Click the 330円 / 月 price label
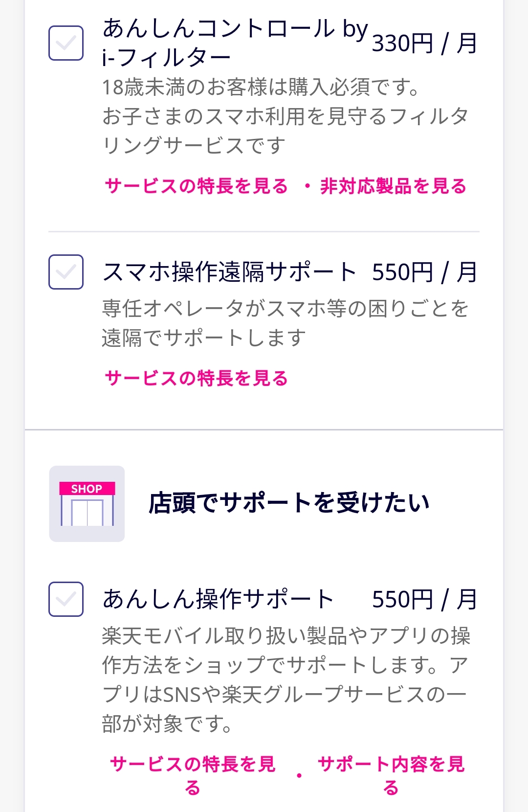This screenshot has width=528, height=812. [424, 43]
